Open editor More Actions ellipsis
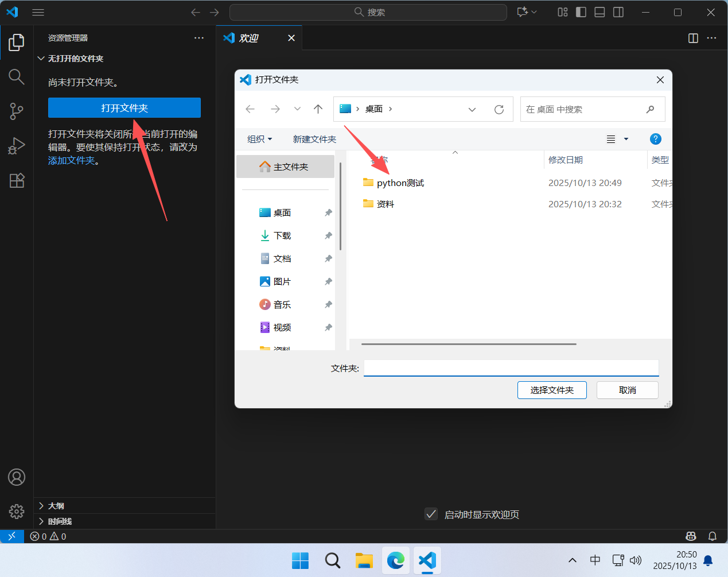 tap(712, 38)
